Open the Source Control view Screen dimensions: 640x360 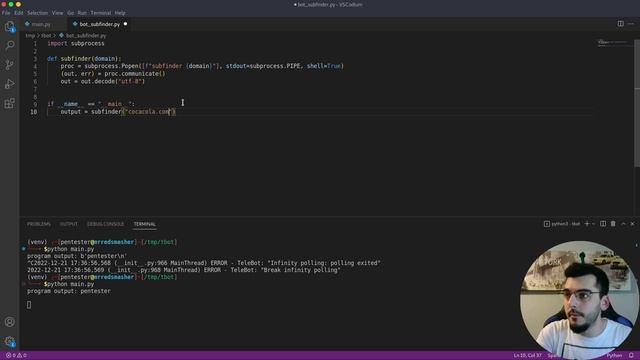9,64
